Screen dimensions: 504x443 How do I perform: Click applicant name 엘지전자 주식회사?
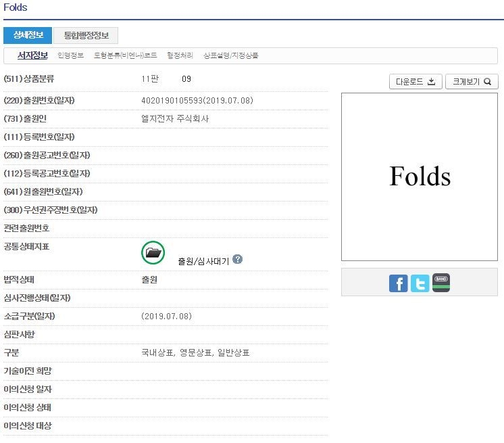[175, 119]
